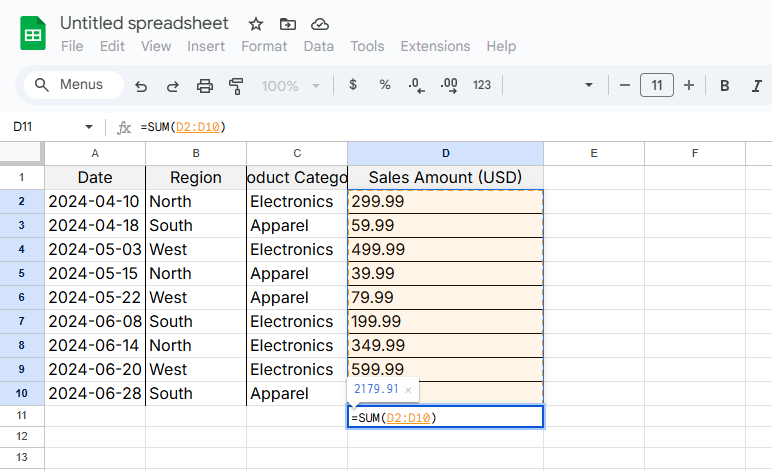Click the undo arrow icon
Image resolution: width=772 pixels, height=471 pixels.
tap(141, 86)
